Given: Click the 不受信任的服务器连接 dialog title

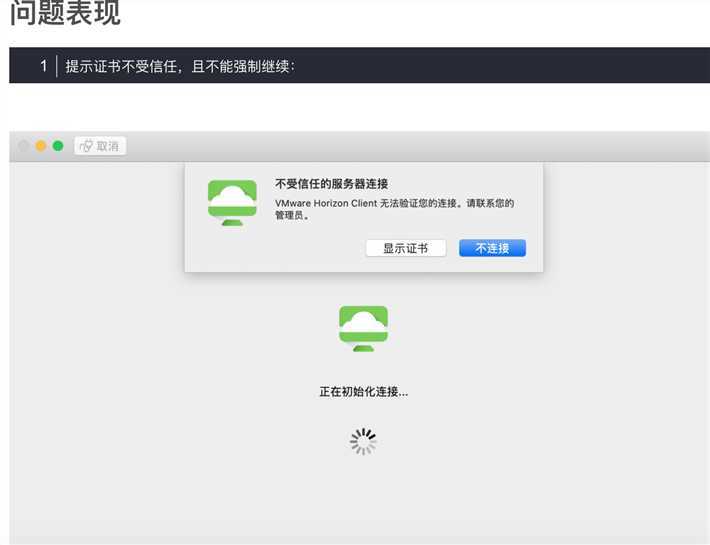Looking at the screenshot, I should point(331,184).
